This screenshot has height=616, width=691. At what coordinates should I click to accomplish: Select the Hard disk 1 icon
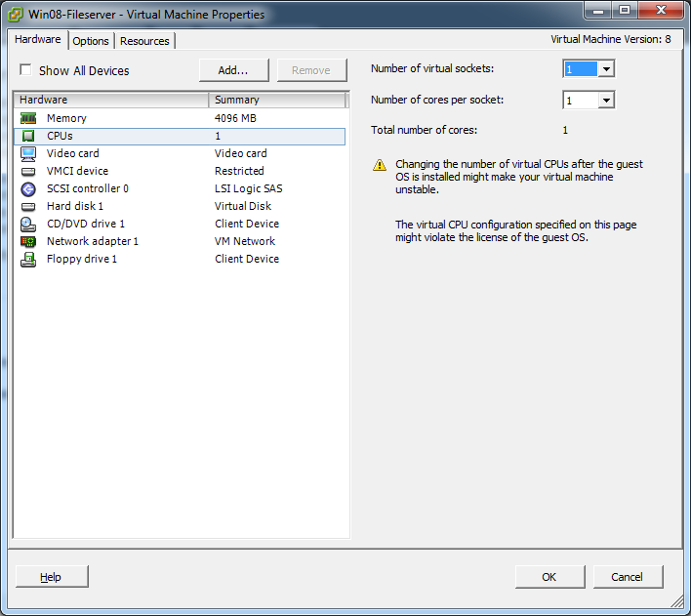28,206
